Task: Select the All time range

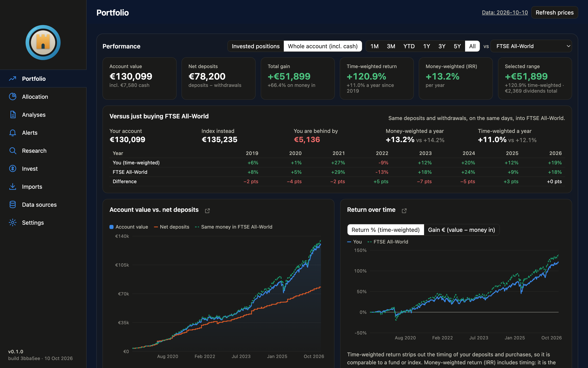Action: (x=472, y=46)
